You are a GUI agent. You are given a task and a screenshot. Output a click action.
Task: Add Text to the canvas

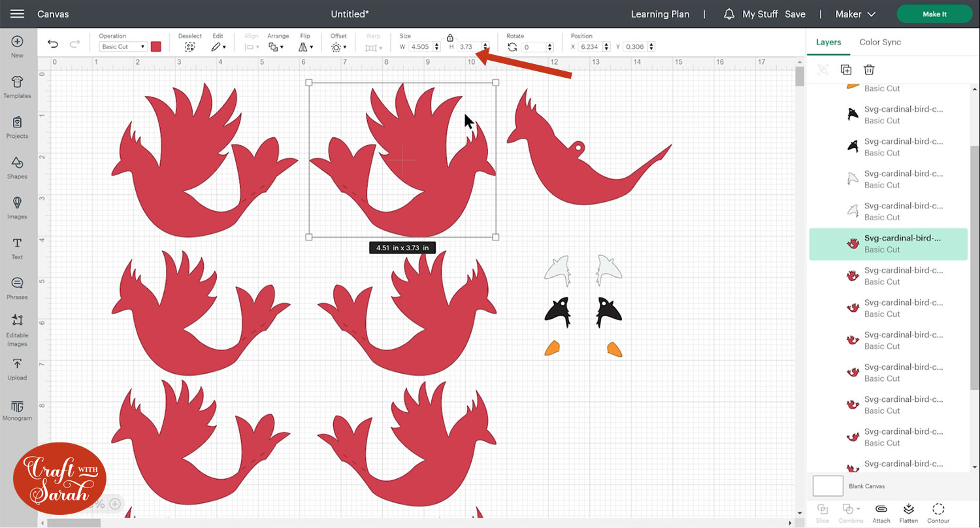point(17,248)
